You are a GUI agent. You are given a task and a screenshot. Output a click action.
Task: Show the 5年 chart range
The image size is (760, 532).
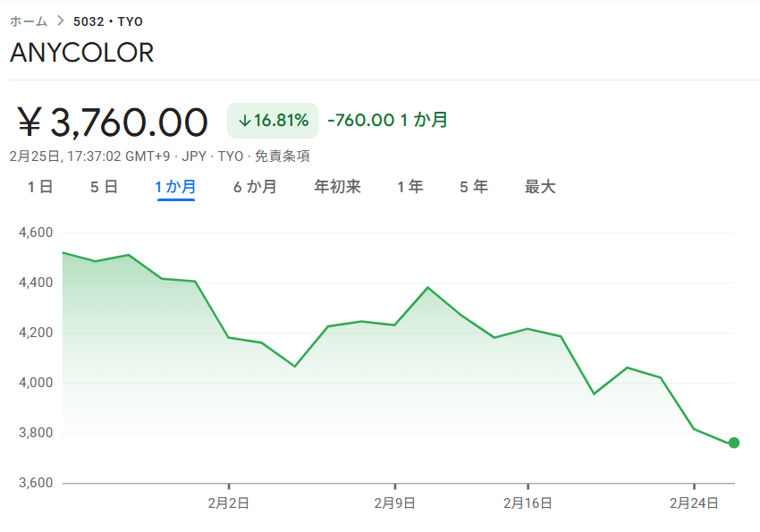(x=474, y=187)
